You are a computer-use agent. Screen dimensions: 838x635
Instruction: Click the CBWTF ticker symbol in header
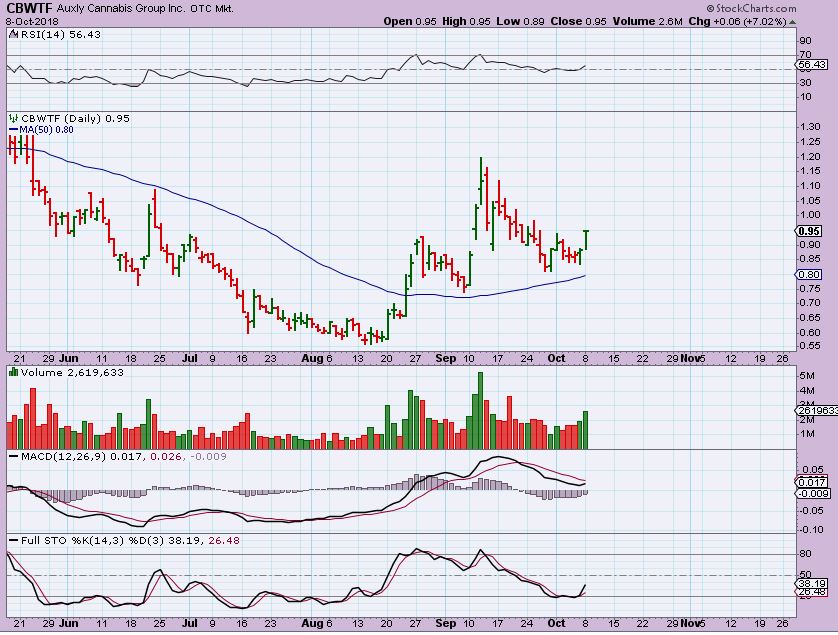click(x=29, y=9)
